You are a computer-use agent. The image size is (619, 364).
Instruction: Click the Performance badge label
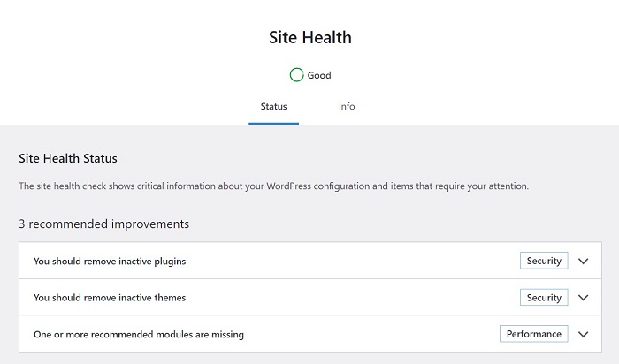click(534, 334)
